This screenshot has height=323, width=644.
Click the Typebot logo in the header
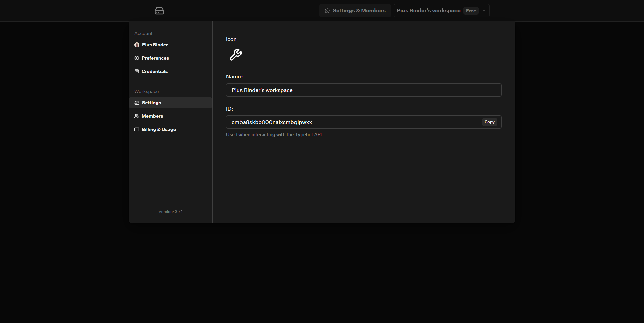[x=159, y=11]
